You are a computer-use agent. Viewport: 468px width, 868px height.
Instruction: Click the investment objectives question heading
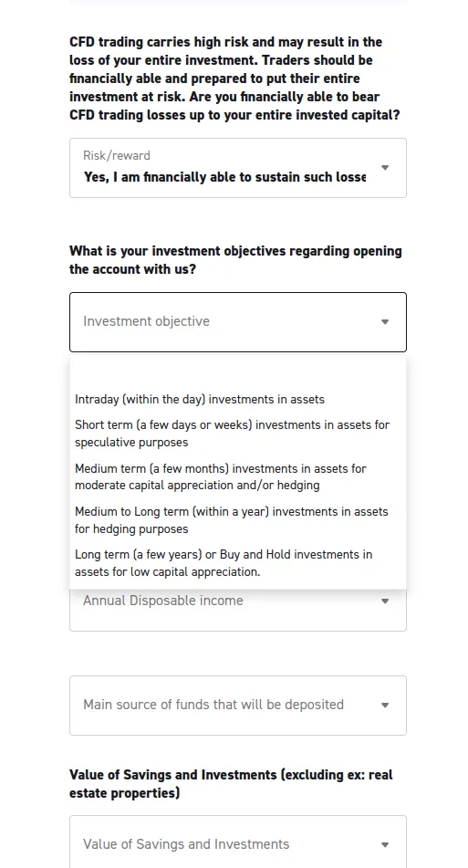235,260
